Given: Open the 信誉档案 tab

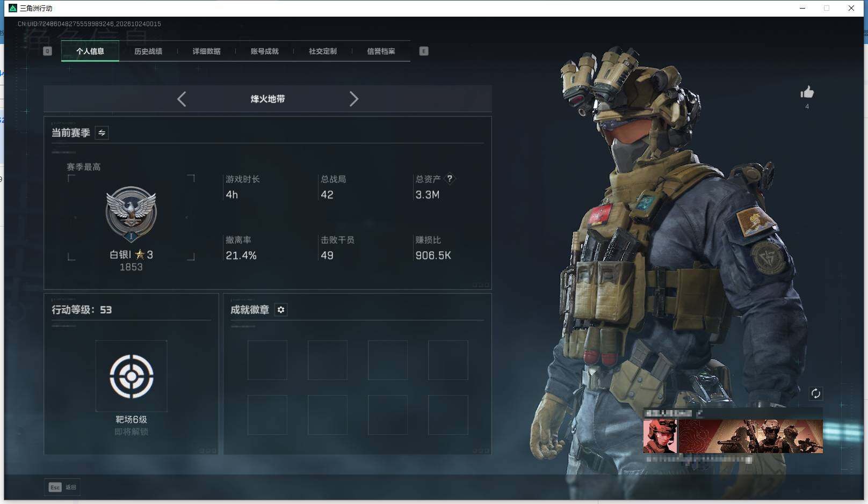Looking at the screenshot, I should pos(381,51).
